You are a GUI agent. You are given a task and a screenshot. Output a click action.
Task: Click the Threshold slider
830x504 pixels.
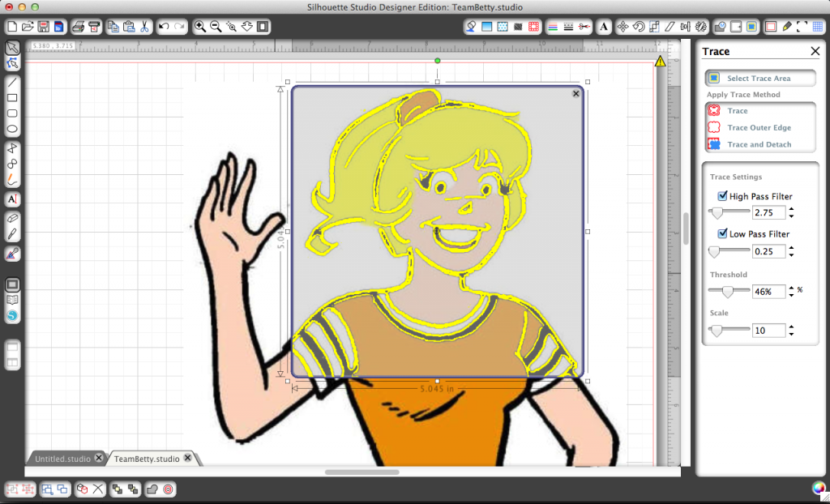click(729, 291)
